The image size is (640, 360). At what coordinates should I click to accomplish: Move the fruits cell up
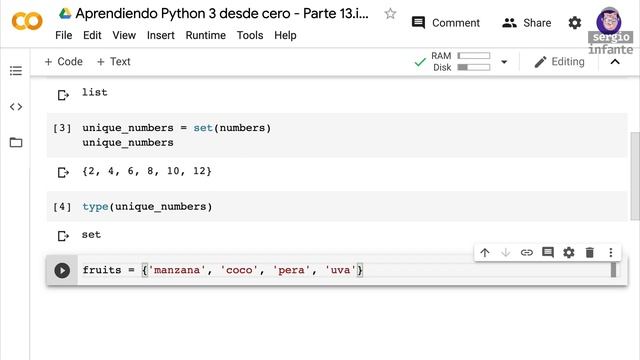point(485,253)
